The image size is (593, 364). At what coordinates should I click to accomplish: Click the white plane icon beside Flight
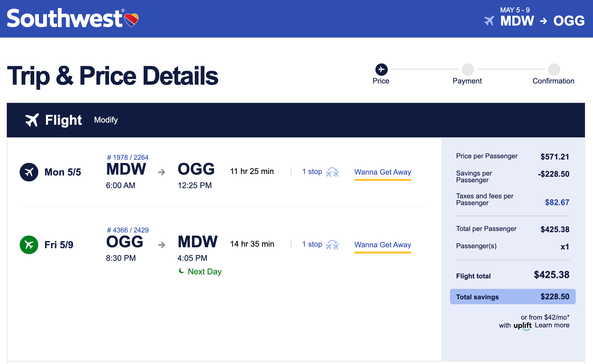32,120
